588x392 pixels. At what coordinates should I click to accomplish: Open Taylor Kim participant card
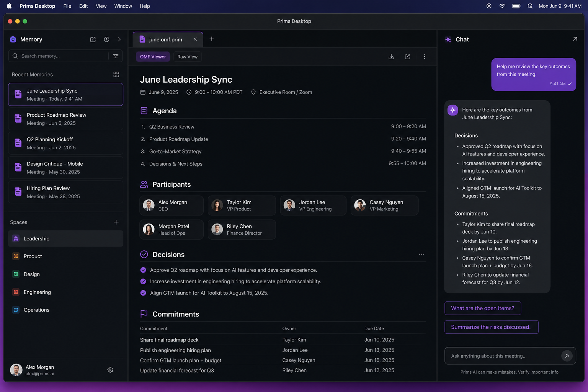coord(242,206)
